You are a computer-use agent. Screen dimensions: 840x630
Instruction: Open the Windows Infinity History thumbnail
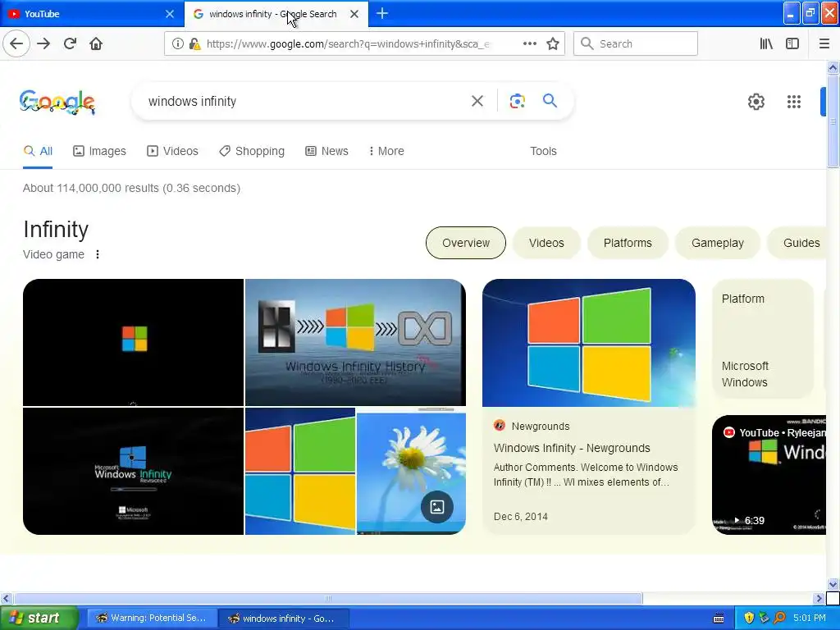point(355,342)
